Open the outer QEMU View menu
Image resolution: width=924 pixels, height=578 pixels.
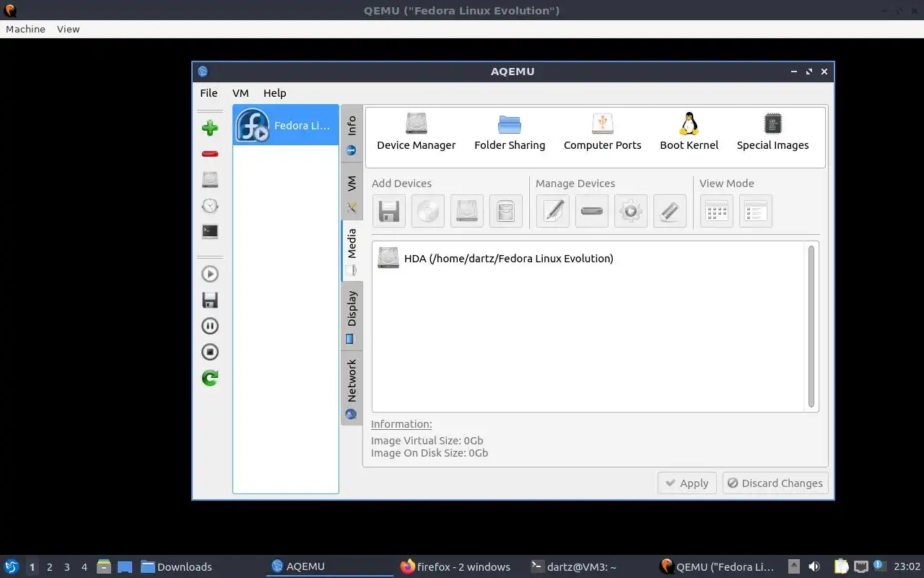(68, 29)
